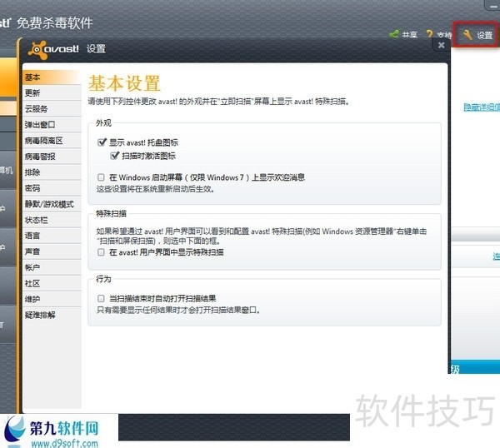Viewport: 500px width, 448px height.
Task: Switch to 云服务 settings
Action: click(x=37, y=109)
